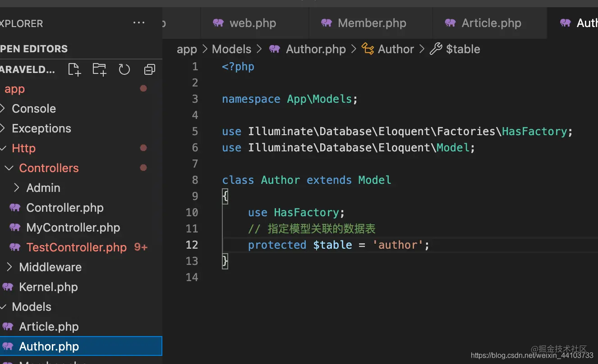Click the 'Author.php' breadcrumb segment
598x364 pixels.
tap(316, 49)
